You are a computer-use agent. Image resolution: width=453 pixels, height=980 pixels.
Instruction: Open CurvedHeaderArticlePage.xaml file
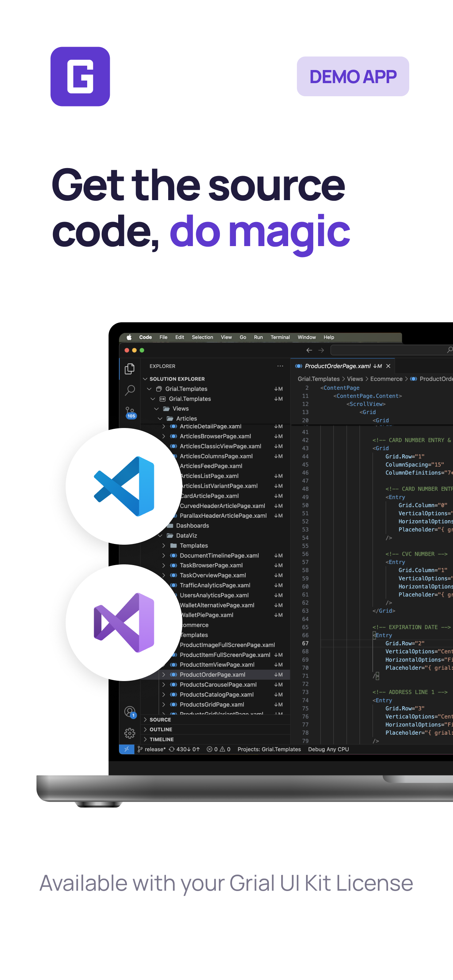click(x=222, y=506)
